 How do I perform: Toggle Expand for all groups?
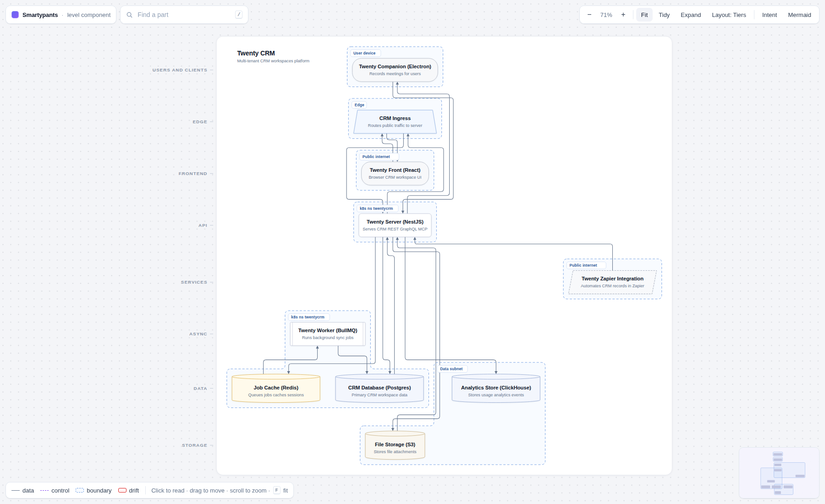(691, 15)
